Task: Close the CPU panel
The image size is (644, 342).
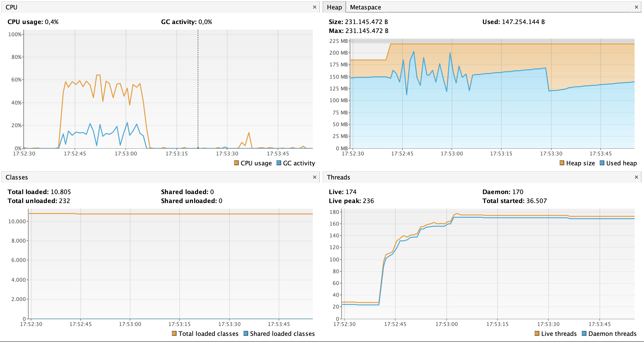Action: point(314,7)
